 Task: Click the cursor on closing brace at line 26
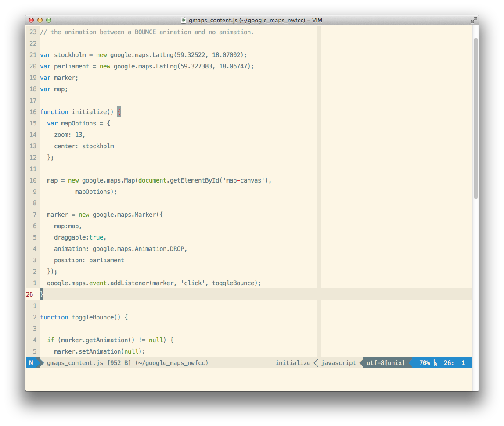[x=41, y=294]
